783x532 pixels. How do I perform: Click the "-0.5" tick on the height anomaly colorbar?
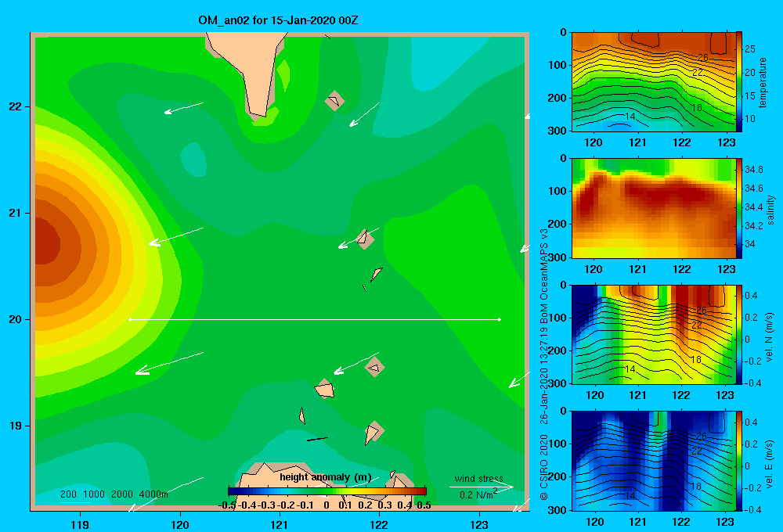point(228,505)
